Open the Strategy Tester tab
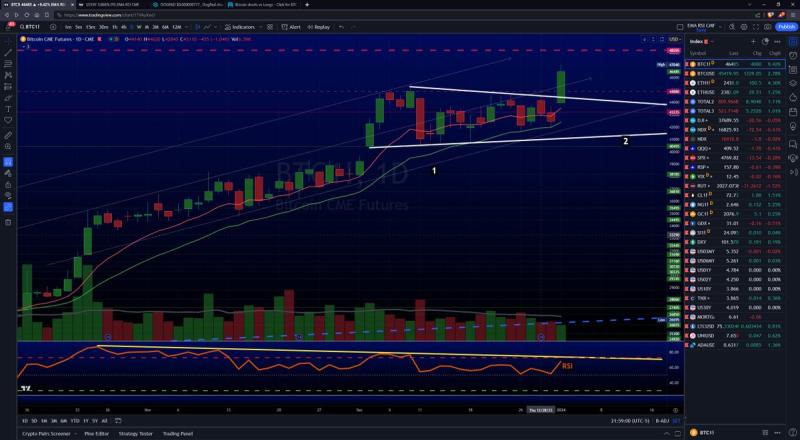Screen dimensions: 800x440 coord(136,433)
